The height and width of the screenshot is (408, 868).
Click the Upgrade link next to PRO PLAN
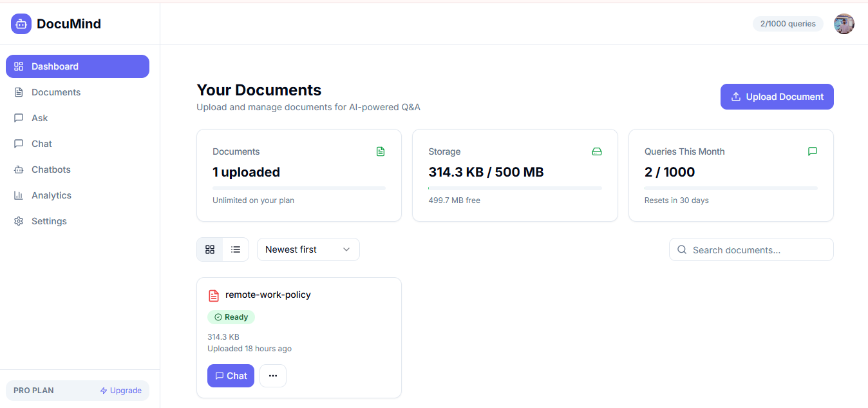point(121,390)
